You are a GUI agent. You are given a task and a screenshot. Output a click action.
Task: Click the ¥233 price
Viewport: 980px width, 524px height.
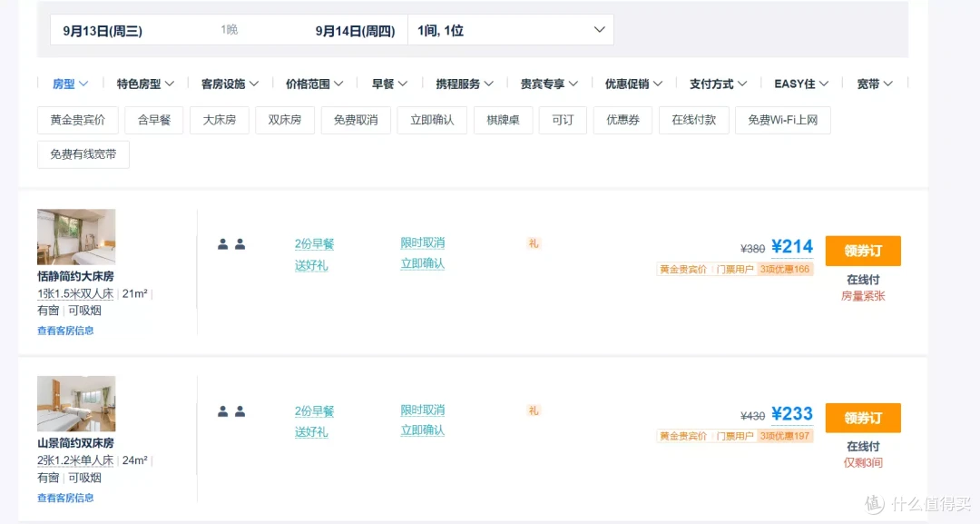click(792, 414)
